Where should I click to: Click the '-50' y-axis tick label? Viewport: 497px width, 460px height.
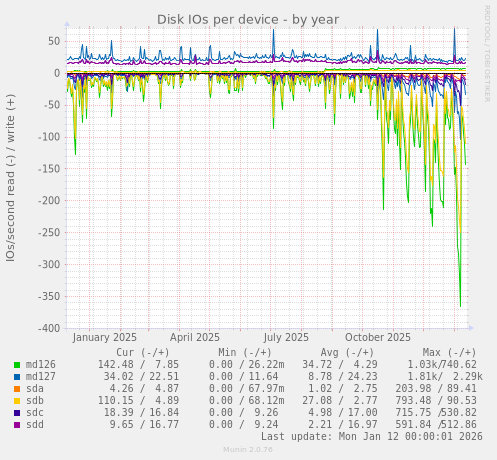(x=51, y=105)
